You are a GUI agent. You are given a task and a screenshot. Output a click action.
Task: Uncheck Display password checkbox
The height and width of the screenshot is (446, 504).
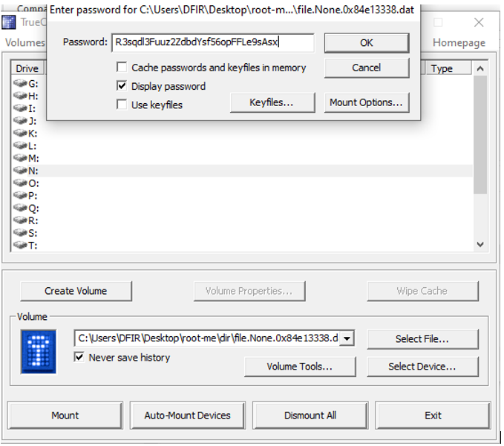pyautogui.click(x=122, y=86)
